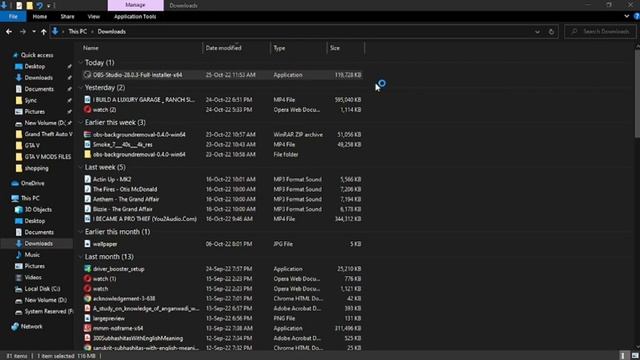
Task: Open Quick access in the sidebar
Action: pyautogui.click(x=37, y=55)
